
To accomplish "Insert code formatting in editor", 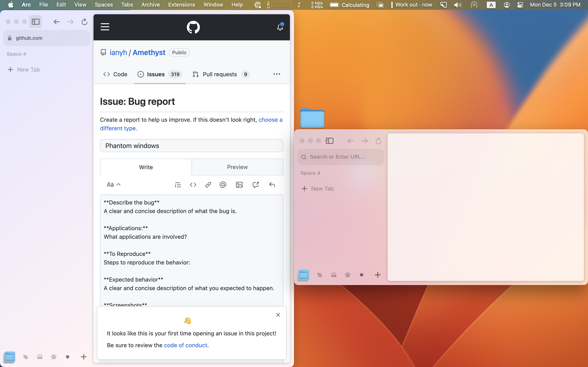I will pos(193,185).
